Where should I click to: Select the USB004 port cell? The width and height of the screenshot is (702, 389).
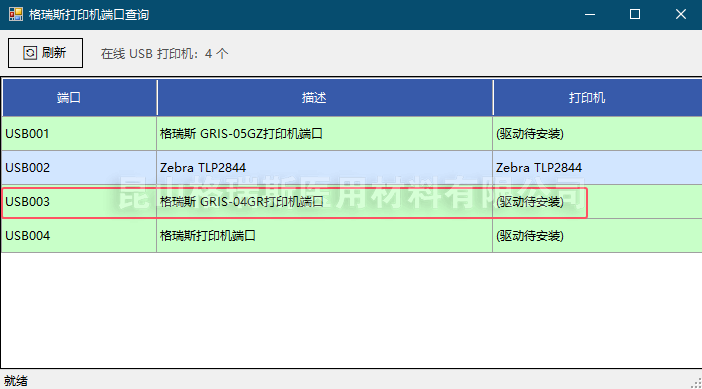(79, 235)
